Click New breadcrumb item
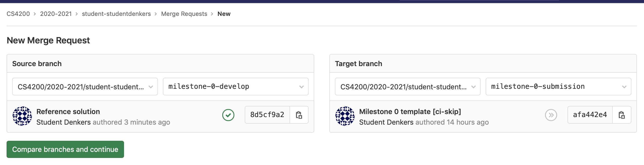644x165 pixels. pyautogui.click(x=224, y=14)
